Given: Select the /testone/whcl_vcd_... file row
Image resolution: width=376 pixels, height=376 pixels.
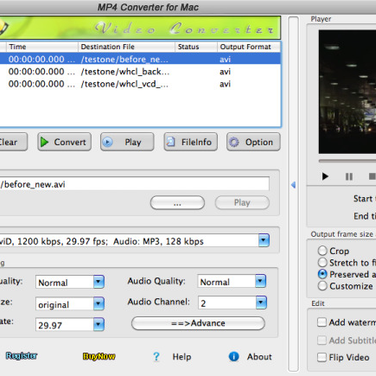Looking at the screenshot, I should click(140, 84).
